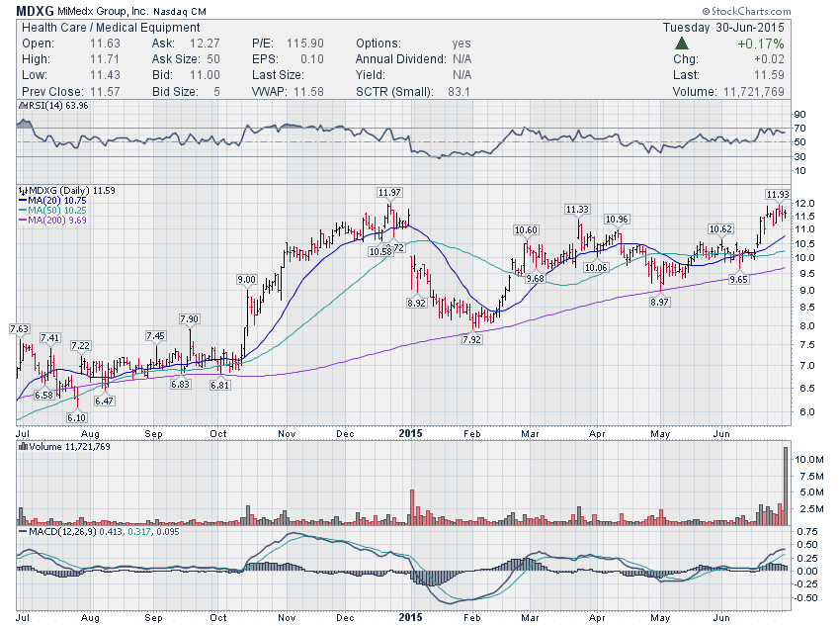This screenshot has height=626, width=840.
Task: Click the Prev Close value 11.57
Action: click(x=105, y=92)
